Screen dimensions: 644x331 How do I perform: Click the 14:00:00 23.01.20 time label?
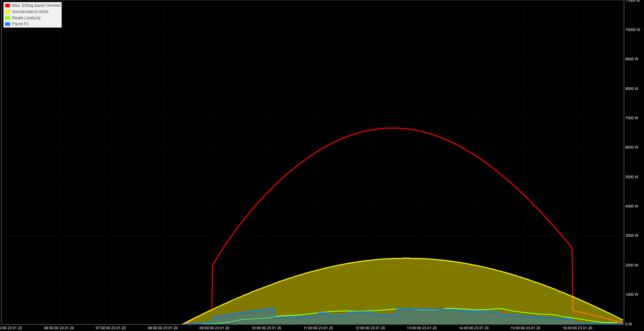point(474,328)
